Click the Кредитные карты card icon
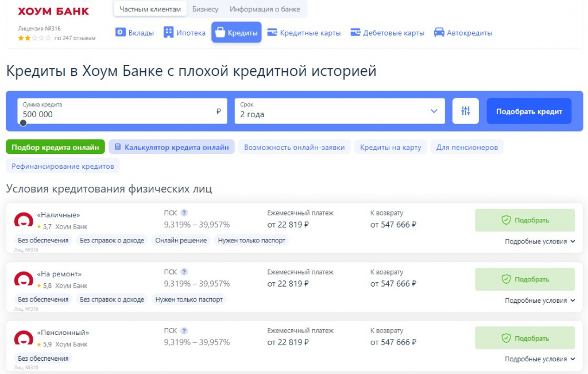The width and height of the screenshot is (588, 374). [272, 33]
